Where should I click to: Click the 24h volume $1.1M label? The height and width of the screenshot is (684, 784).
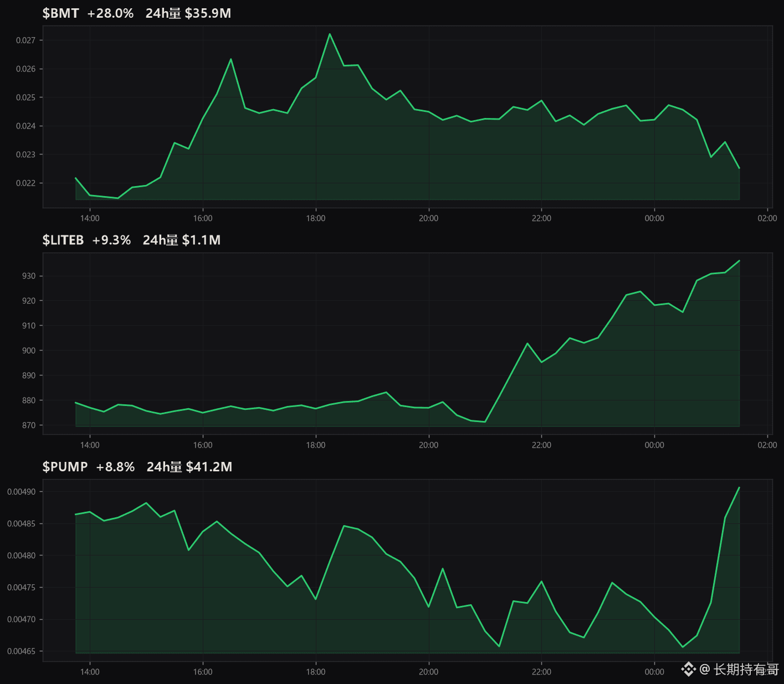tap(182, 240)
